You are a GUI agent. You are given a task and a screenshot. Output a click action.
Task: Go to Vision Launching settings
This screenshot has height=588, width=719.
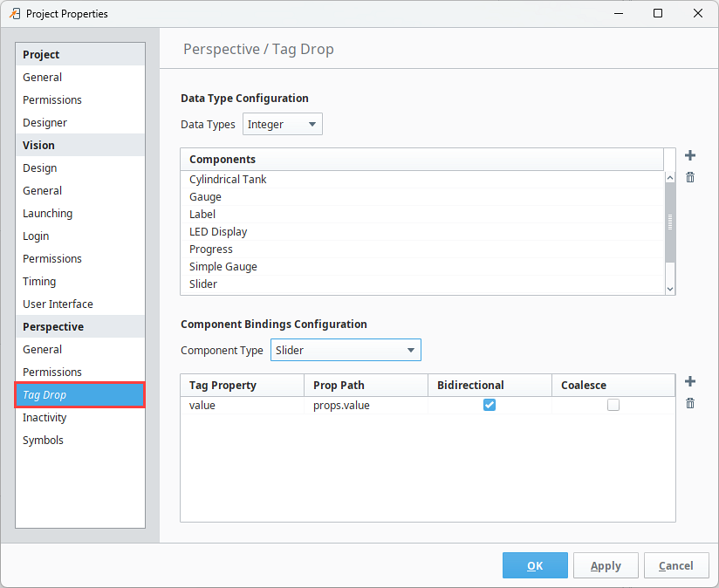pyautogui.click(x=48, y=214)
